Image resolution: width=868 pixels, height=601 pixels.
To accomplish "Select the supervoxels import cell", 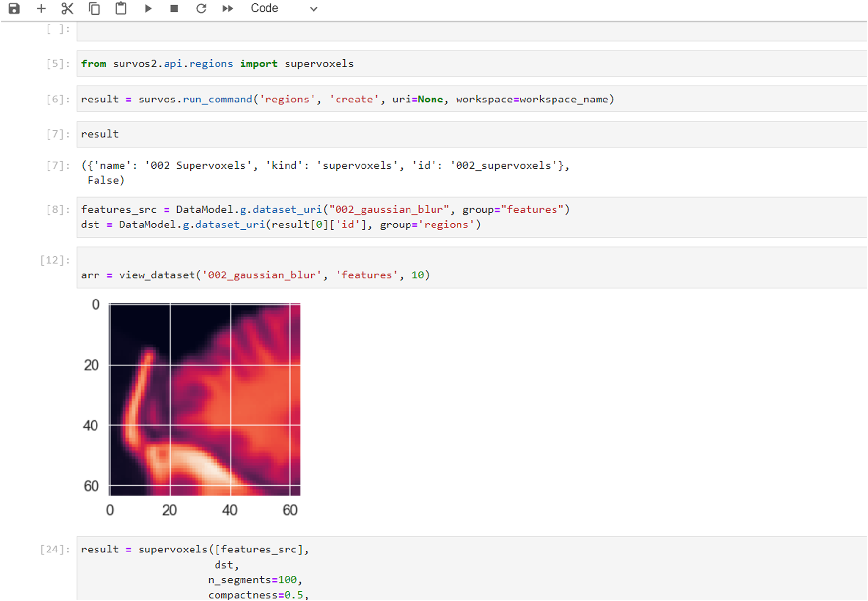I will click(x=470, y=64).
